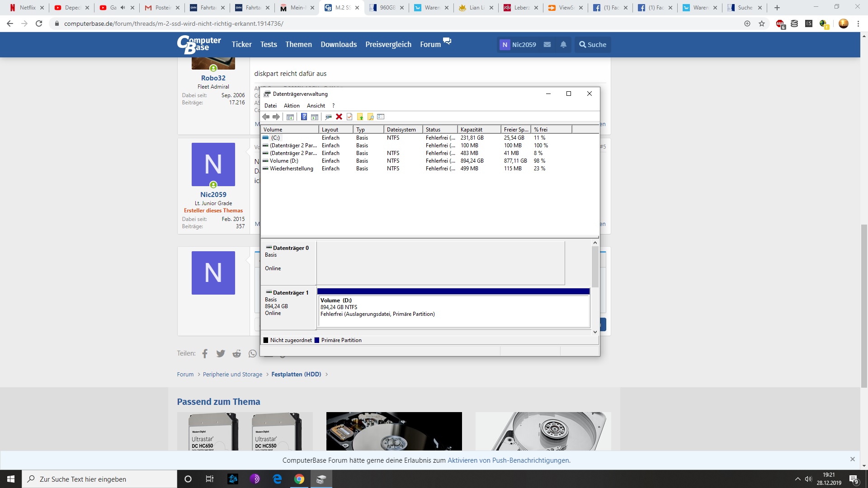Share thread via Twitter icon
Image resolution: width=868 pixels, height=488 pixels.
point(221,354)
